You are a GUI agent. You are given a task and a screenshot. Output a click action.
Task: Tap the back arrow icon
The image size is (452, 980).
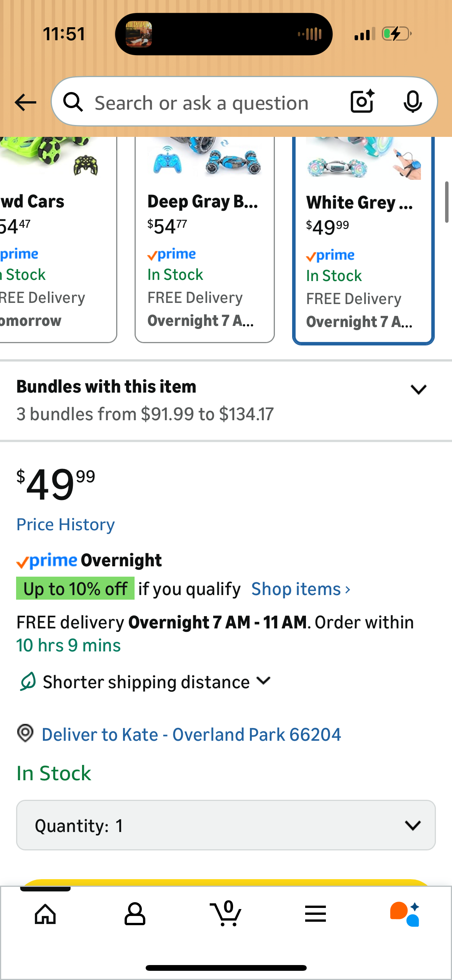coord(25,102)
